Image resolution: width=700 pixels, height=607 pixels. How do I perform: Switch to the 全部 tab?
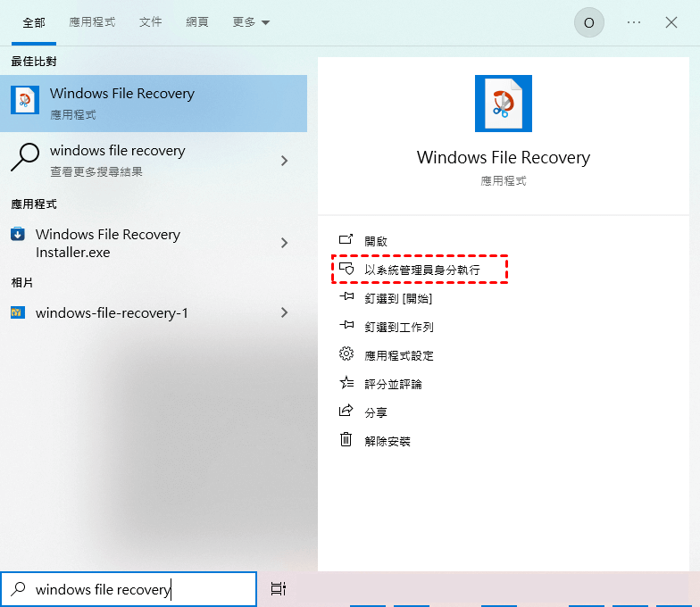pyautogui.click(x=34, y=22)
